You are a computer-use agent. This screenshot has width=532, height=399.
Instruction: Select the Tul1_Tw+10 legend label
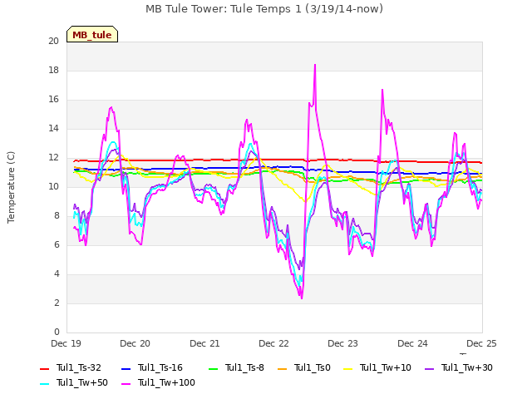click(386, 367)
